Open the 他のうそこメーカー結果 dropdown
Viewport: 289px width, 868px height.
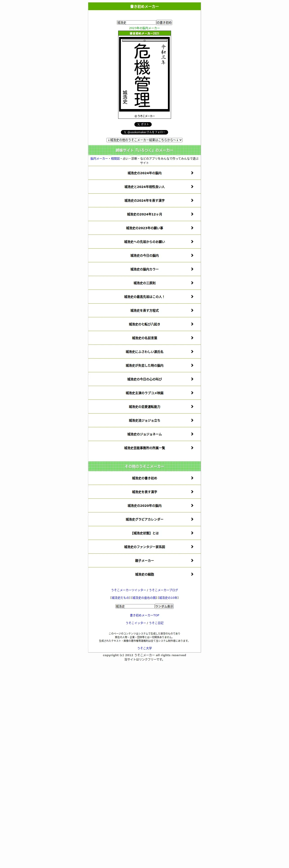coord(144,140)
